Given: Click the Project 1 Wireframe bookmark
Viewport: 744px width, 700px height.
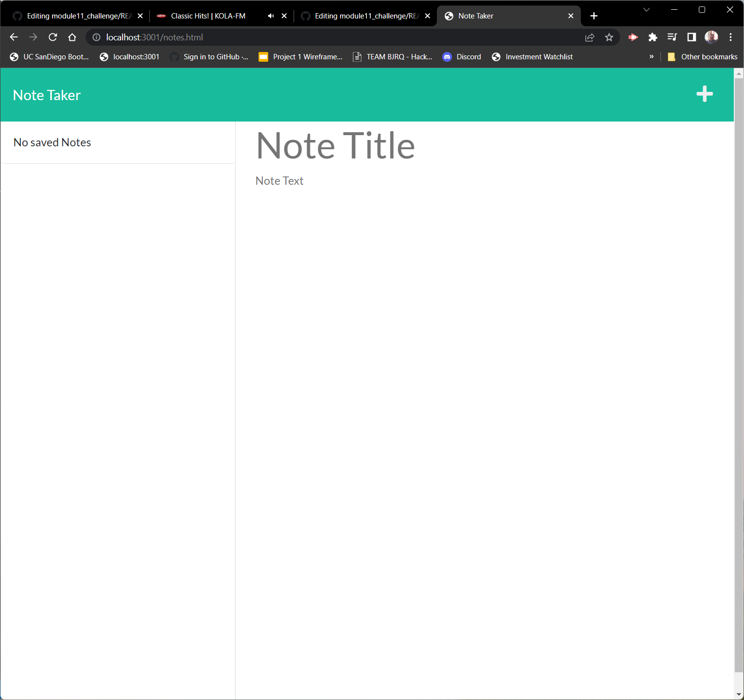Looking at the screenshot, I should (x=300, y=57).
